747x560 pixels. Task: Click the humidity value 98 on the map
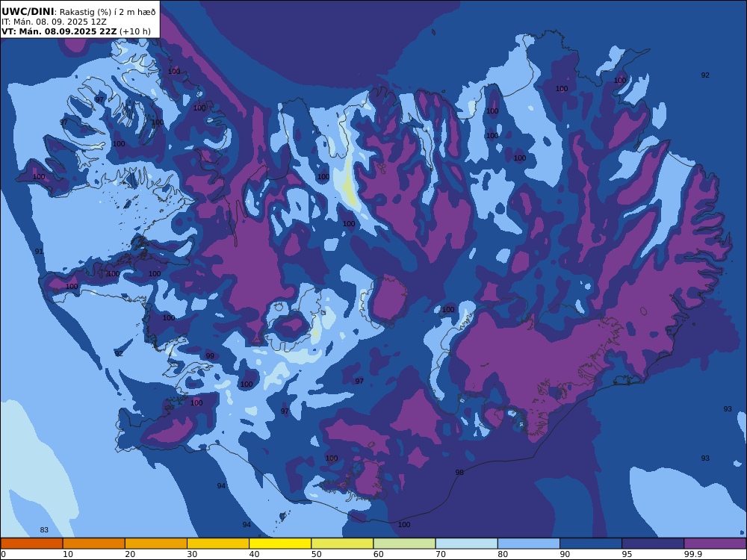459,473
